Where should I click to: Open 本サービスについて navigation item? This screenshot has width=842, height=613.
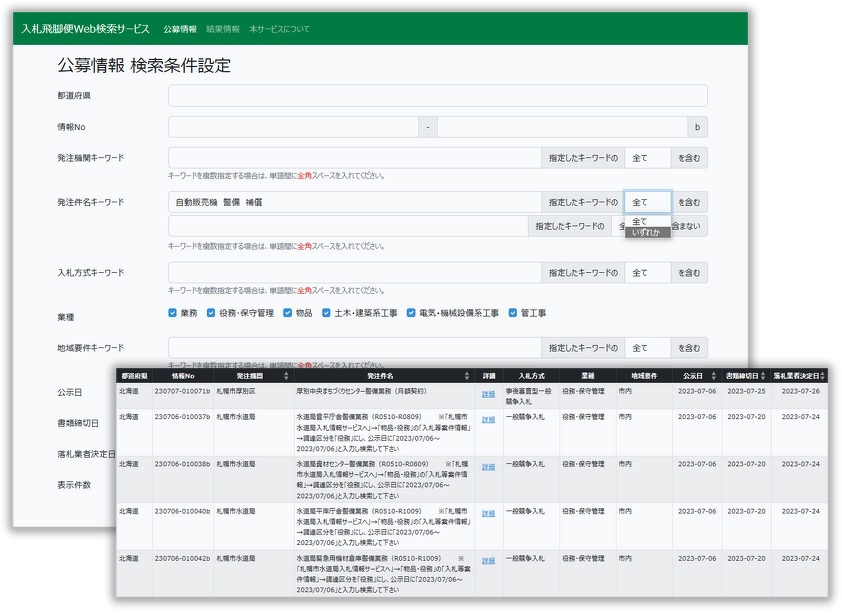point(279,29)
